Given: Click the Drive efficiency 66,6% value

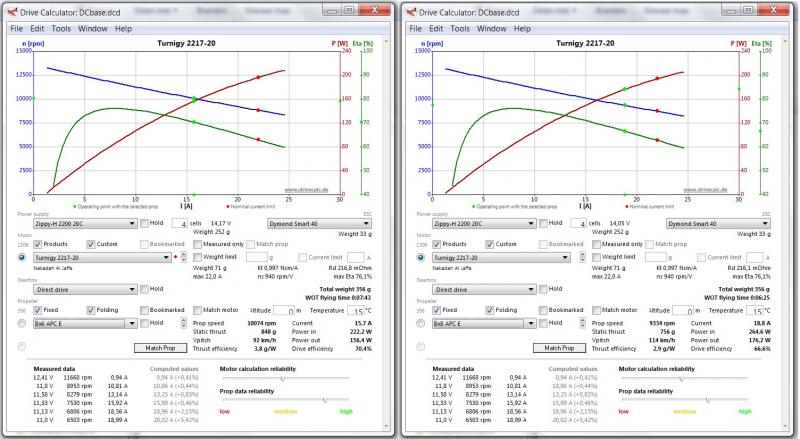Looking at the screenshot, I should [762, 349].
